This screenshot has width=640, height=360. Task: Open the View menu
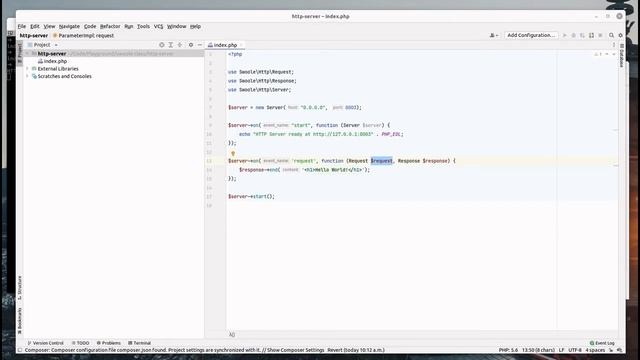tap(49, 26)
